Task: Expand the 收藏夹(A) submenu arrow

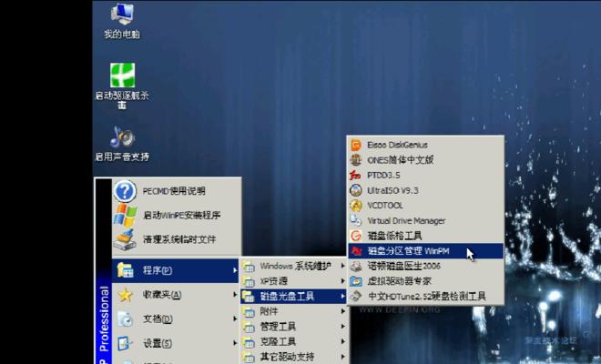Action: [235, 295]
